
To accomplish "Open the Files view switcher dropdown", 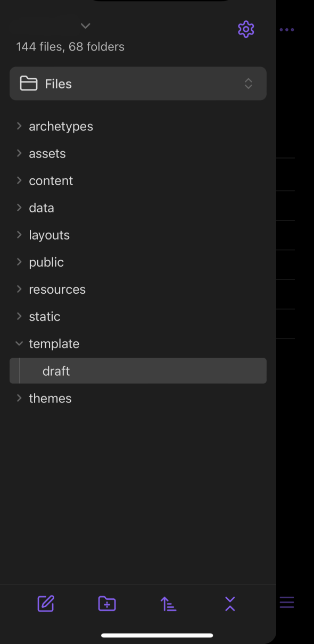I will [138, 84].
